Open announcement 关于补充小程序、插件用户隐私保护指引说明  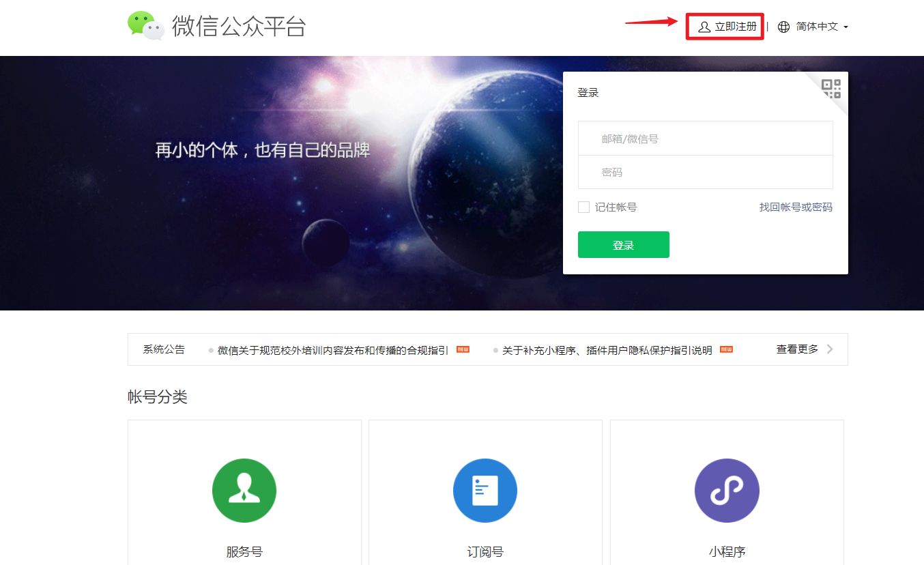point(607,350)
